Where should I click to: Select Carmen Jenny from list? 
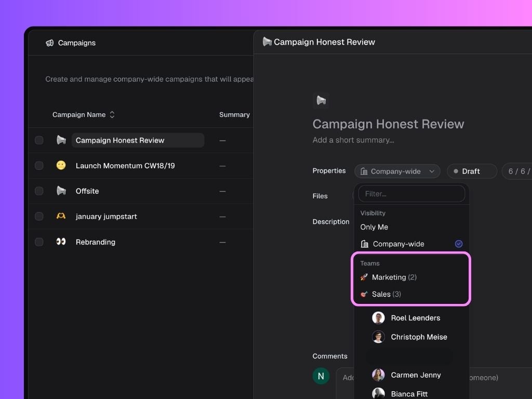coord(416,375)
